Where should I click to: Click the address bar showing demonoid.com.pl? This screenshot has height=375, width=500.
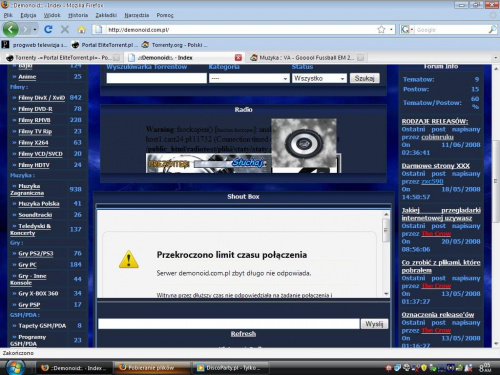point(240,30)
